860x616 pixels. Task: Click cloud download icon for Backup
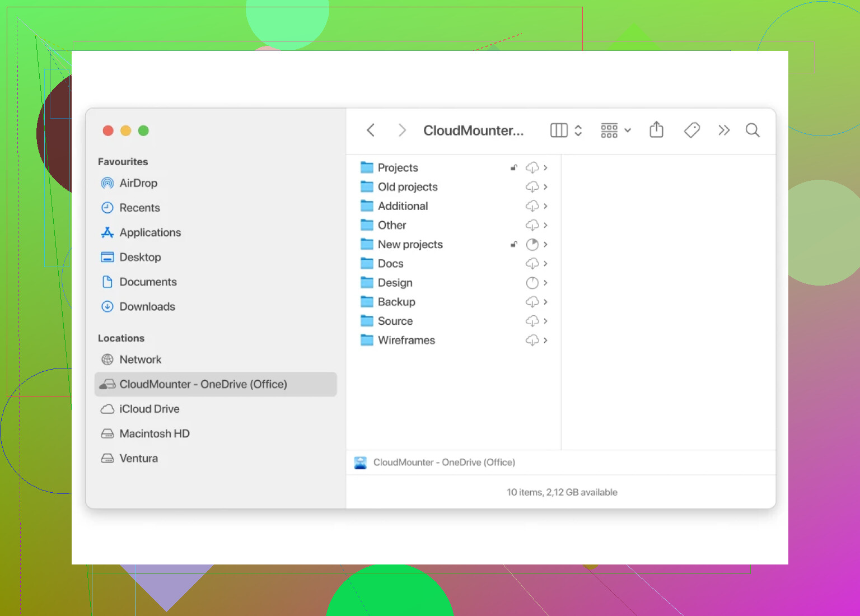point(532,302)
